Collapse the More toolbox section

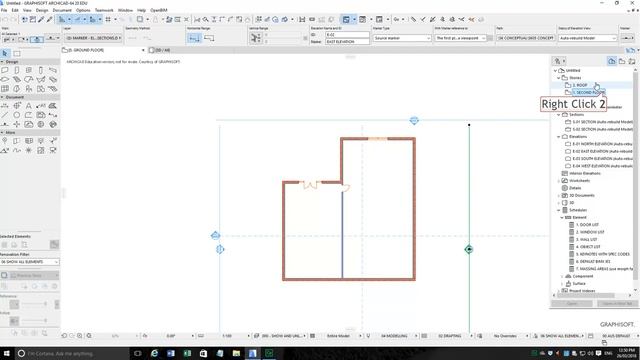coord(2,133)
